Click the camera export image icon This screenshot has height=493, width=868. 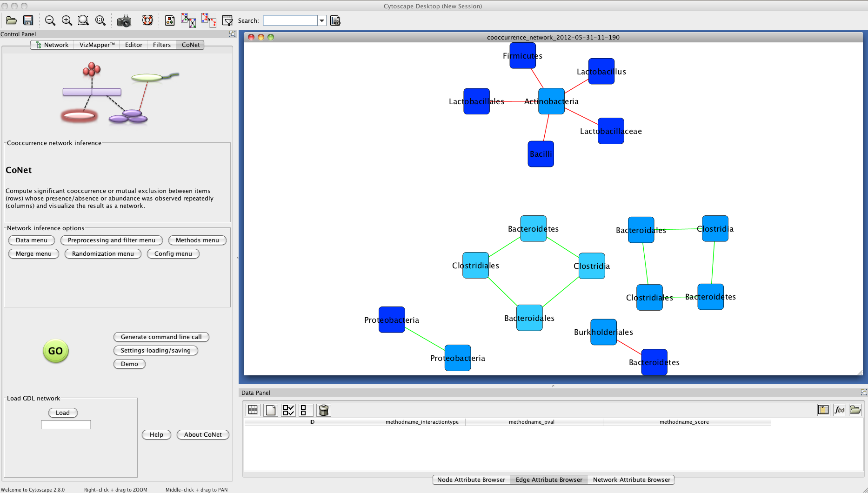(x=124, y=21)
